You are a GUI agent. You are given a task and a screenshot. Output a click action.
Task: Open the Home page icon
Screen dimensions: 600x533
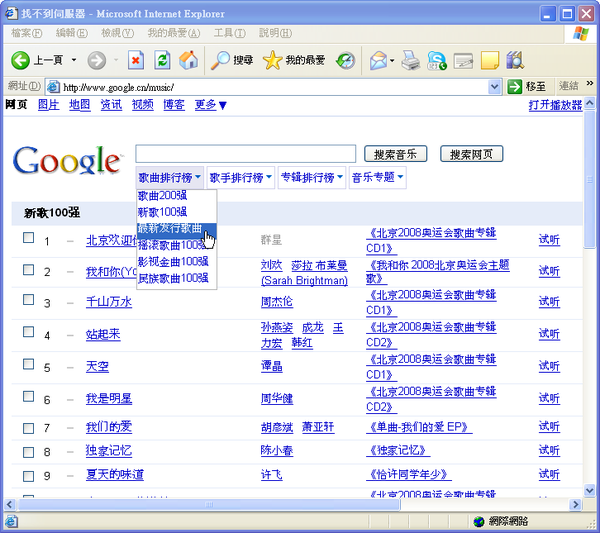click(189, 60)
